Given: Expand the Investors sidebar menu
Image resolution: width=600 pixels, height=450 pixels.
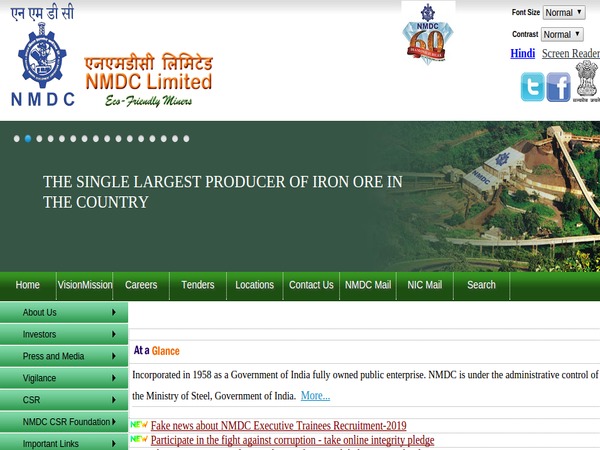Looking at the screenshot, I should (65, 334).
